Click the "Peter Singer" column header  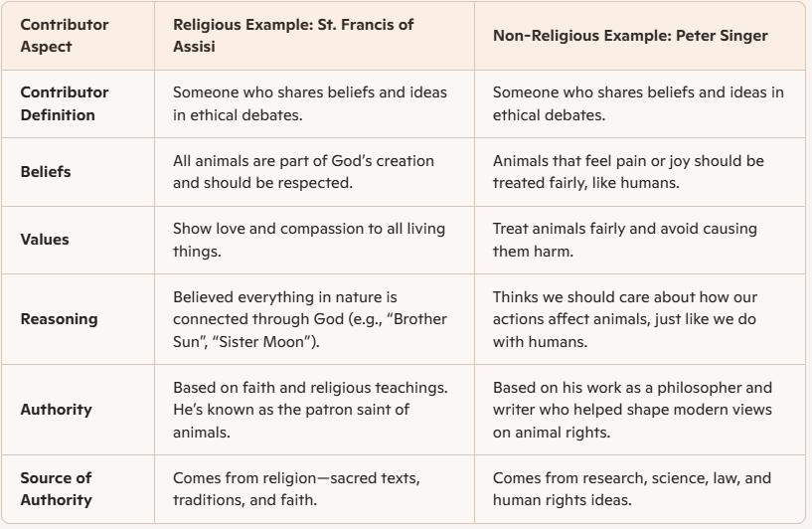coord(630,36)
